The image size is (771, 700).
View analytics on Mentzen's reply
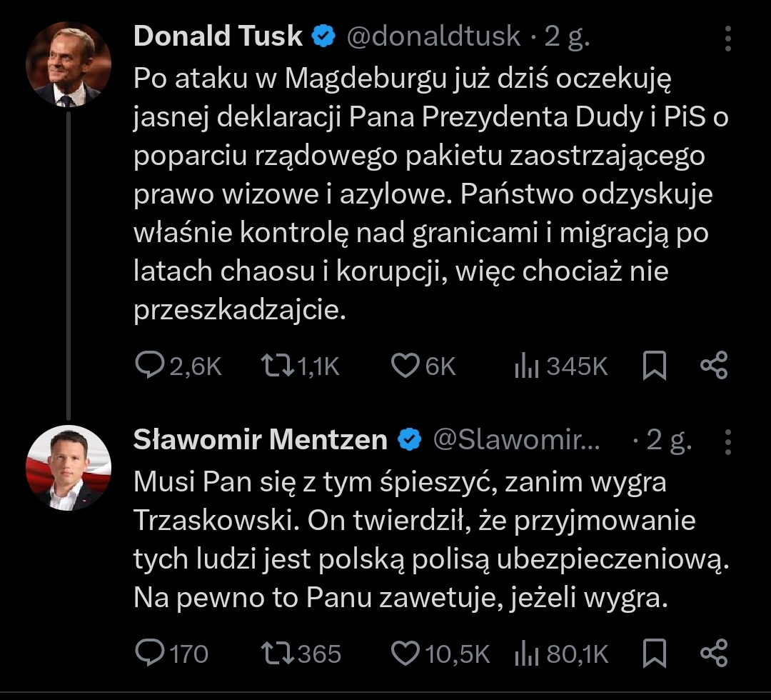526,653
